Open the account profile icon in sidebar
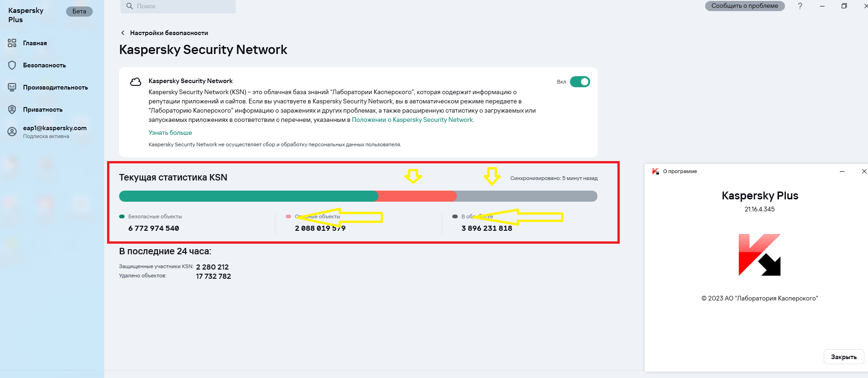This screenshot has height=378, width=868. click(x=12, y=132)
